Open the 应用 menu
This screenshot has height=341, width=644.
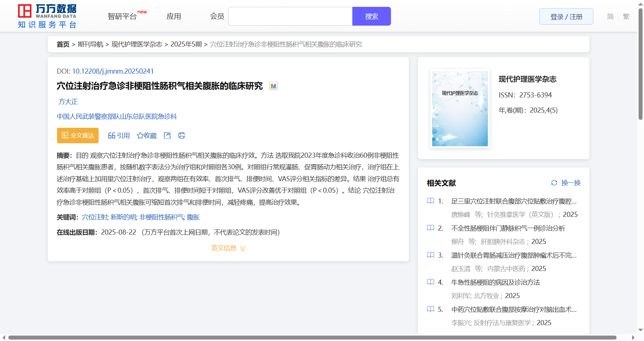pyautogui.click(x=174, y=17)
